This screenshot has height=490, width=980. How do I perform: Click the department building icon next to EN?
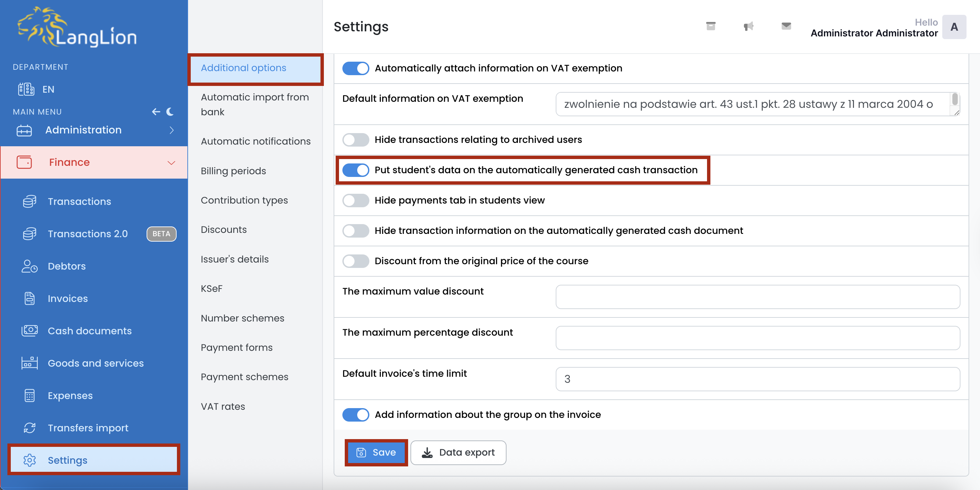(x=26, y=89)
